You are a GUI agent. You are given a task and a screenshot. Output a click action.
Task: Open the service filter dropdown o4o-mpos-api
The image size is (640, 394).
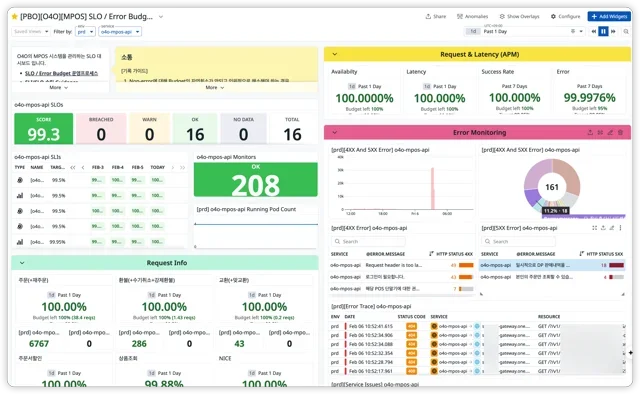[x=120, y=31]
